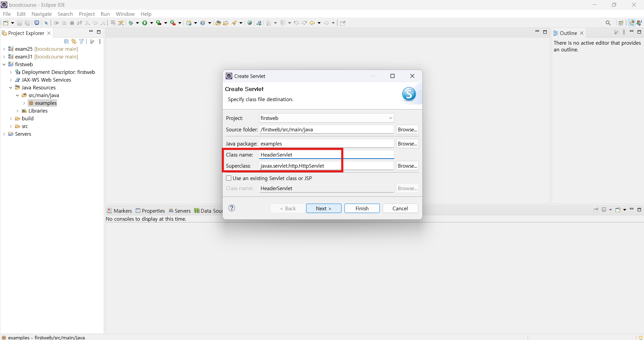Select the build folder in tree

tap(24, 119)
